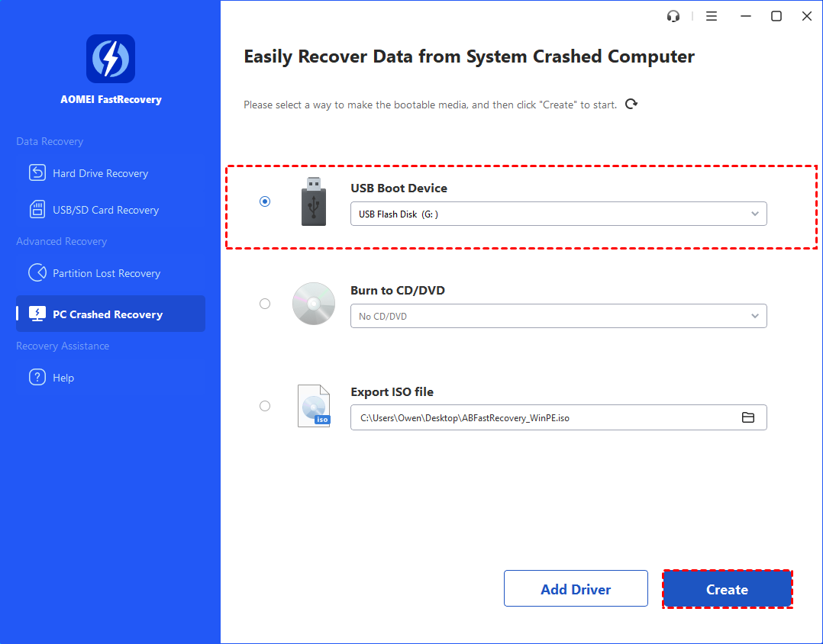
Task: Click the ISO file icon
Action: pyautogui.click(x=314, y=406)
